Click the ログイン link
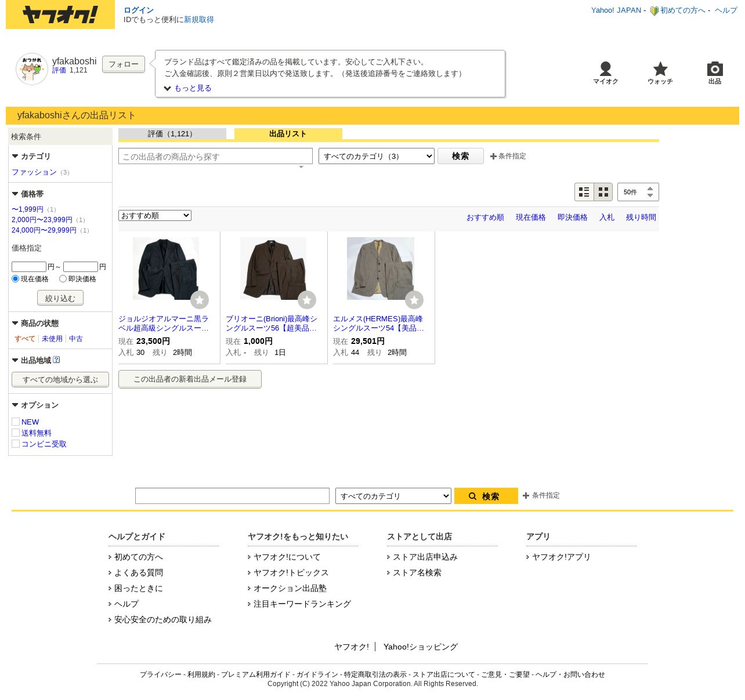The height and width of the screenshot is (700, 745). click(x=139, y=10)
